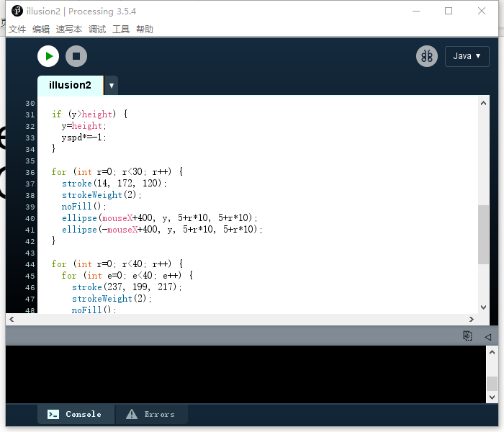Run the sketch with the Play button

tap(48, 56)
